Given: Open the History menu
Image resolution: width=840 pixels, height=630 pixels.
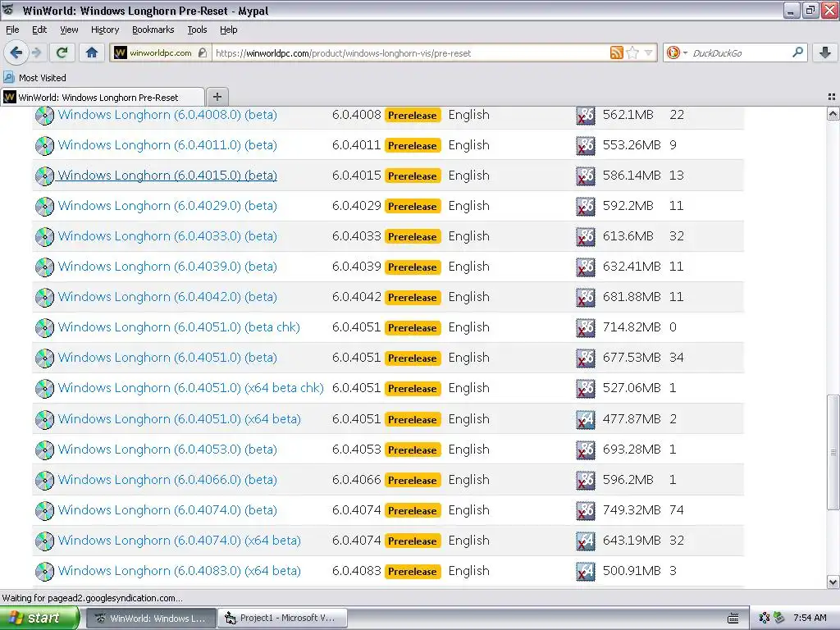Looking at the screenshot, I should (x=104, y=30).
